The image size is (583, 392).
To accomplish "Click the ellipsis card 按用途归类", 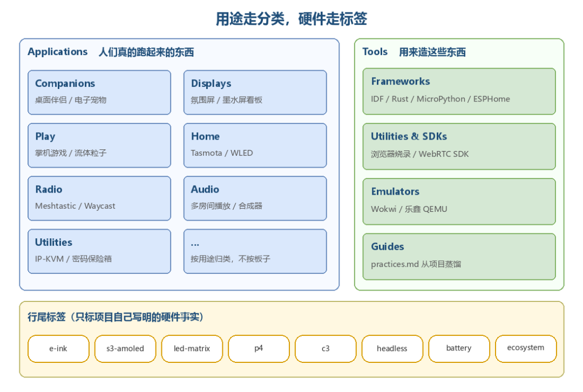I will [255, 251].
